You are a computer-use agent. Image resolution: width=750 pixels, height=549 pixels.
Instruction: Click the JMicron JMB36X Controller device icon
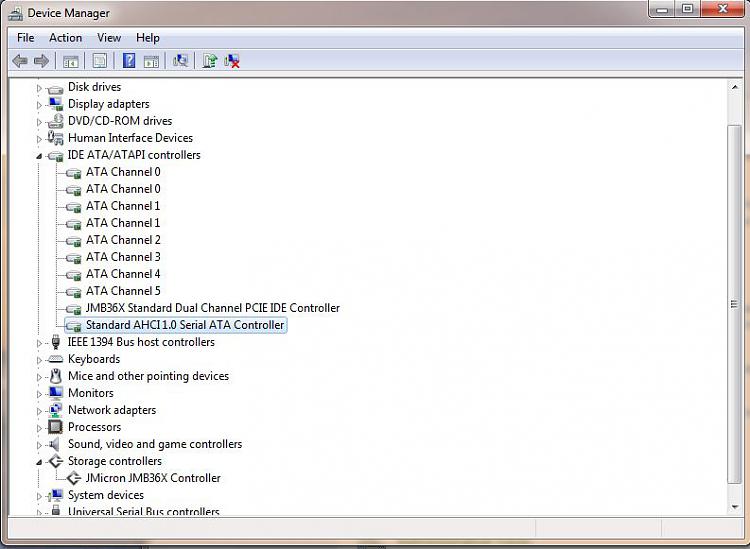pyautogui.click(x=74, y=478)
